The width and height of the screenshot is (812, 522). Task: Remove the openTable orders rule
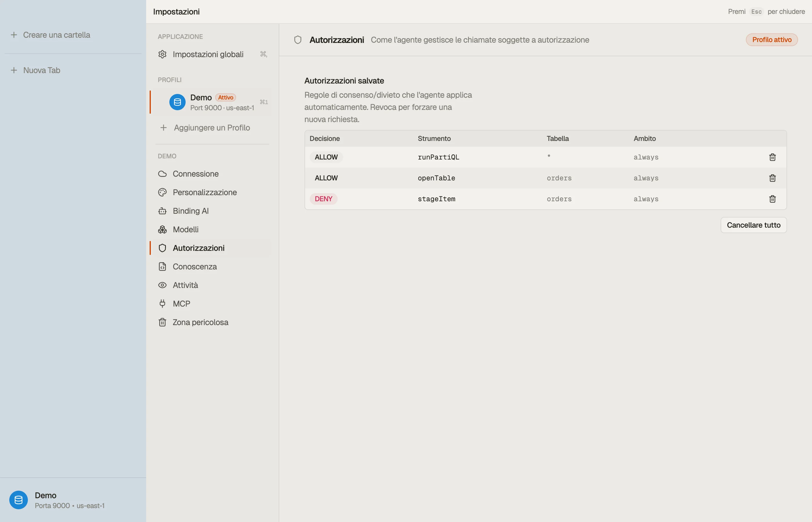[x=772, y=178]
